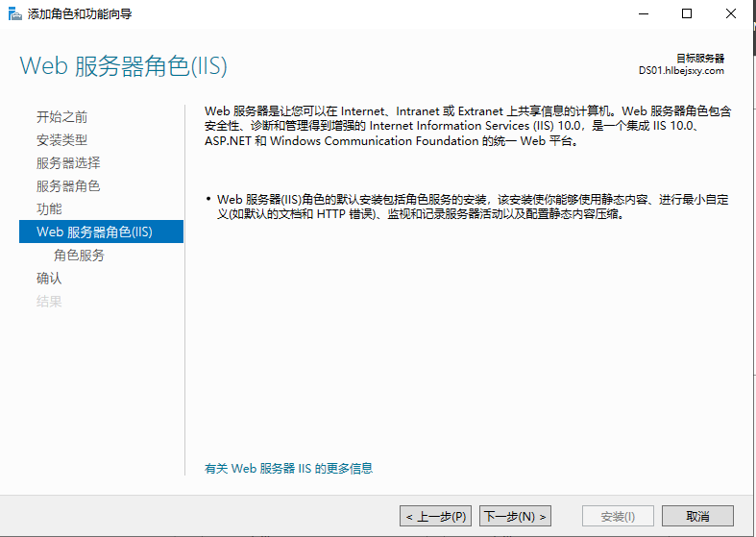Maximize the wizard window
Screen dimensions: 756x537
tap(687, 13)
